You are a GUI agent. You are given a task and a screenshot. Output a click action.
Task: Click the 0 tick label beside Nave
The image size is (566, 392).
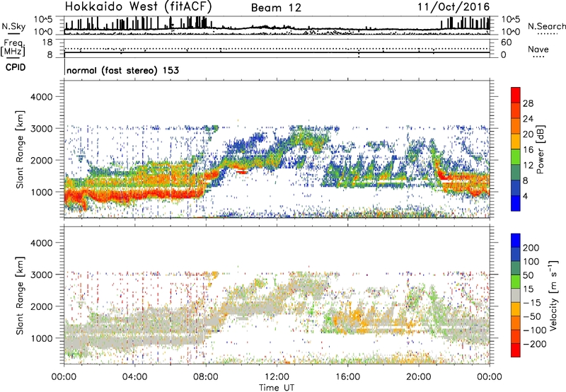point(504,55)
